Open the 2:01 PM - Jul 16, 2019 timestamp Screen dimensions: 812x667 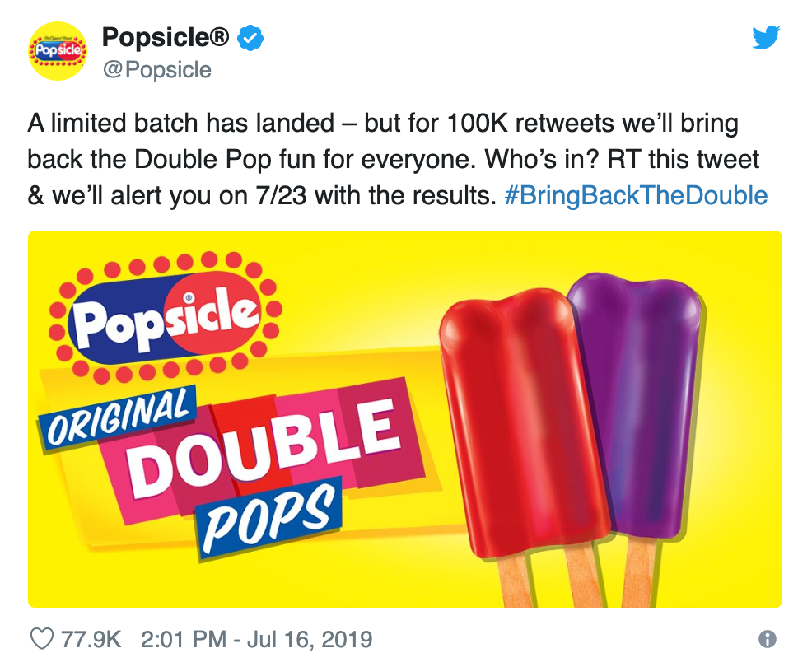(256, 639)
